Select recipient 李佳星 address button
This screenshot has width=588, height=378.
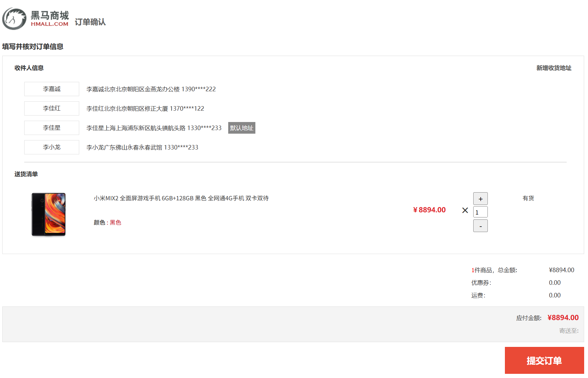(x=52, y=128)
